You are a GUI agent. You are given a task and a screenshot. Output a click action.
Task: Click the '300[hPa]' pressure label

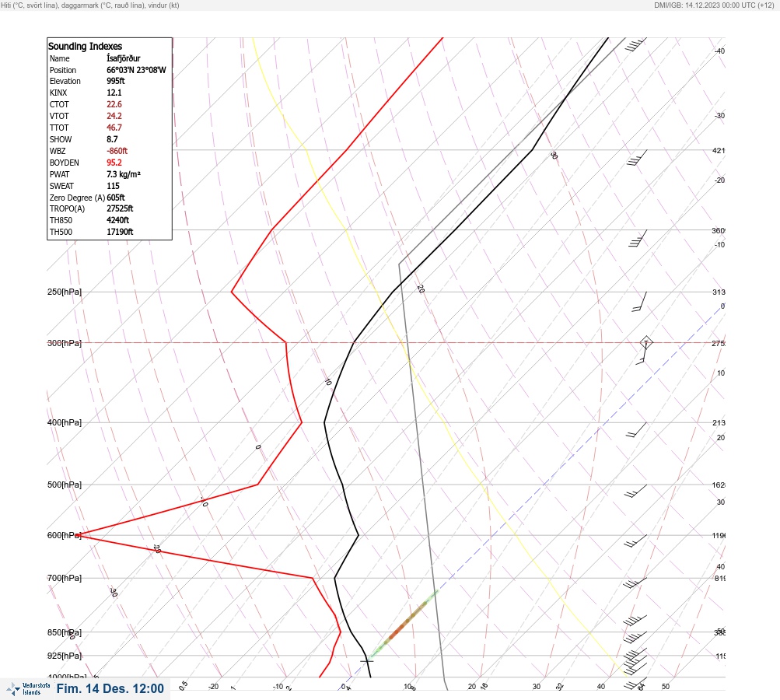[65, 343]
